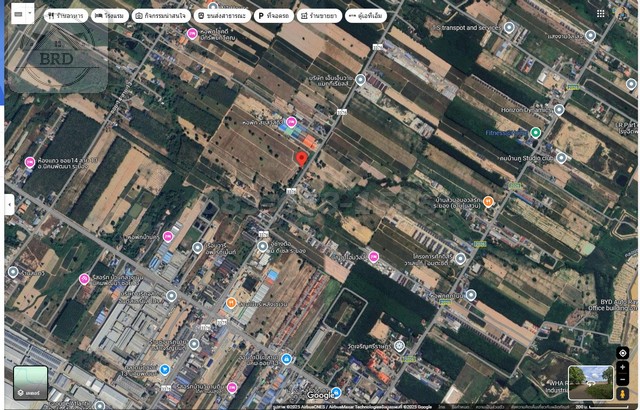The width and height of the screenshot is (640, 410).
Task: Filter by the hotels (โรงแรม) chip
Action: [x=109, y=16]
